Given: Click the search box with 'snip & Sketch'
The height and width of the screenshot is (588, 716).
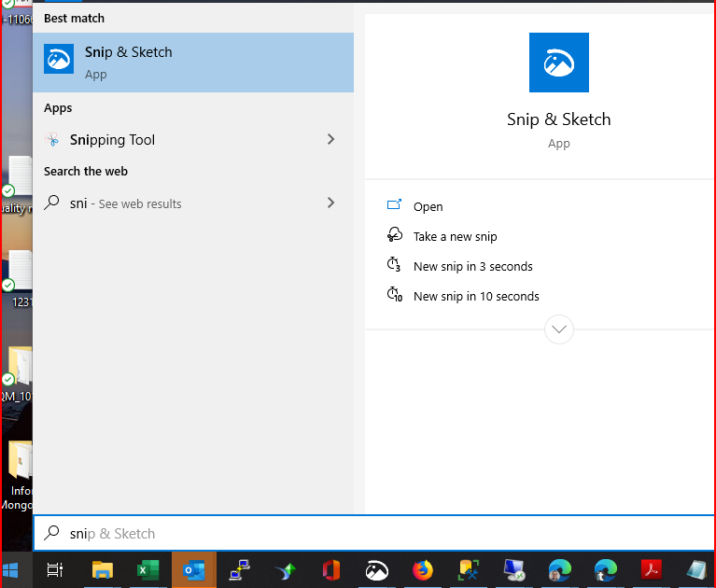Looking at the screenshot, I should click(373, 534).
